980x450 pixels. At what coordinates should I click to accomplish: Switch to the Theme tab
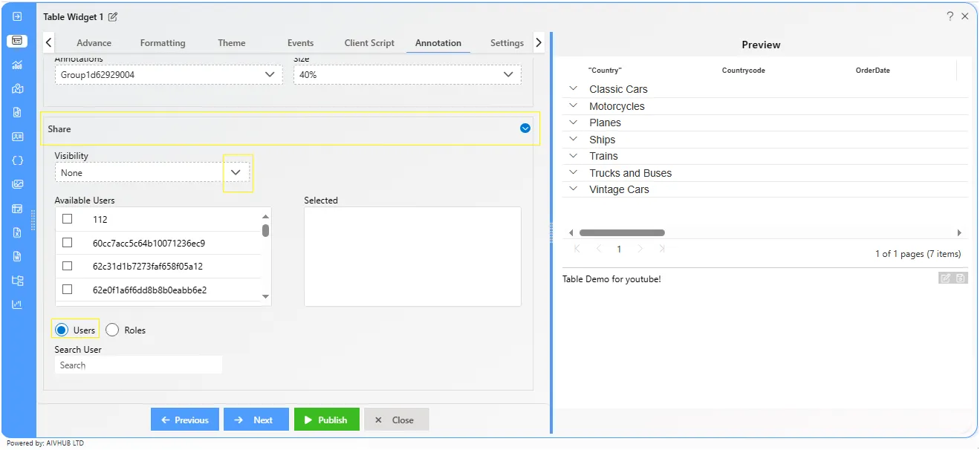(x=232, y=43)
